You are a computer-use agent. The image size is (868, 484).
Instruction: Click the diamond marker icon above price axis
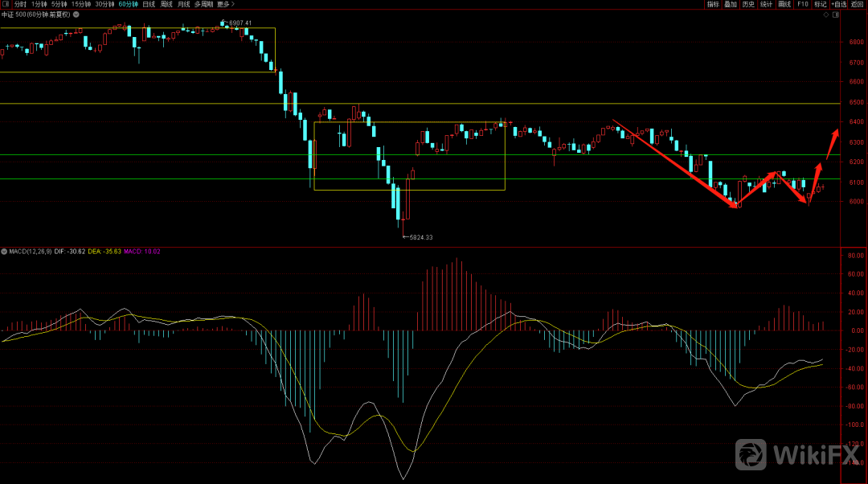pyautogui.click(x=825, y=14)
